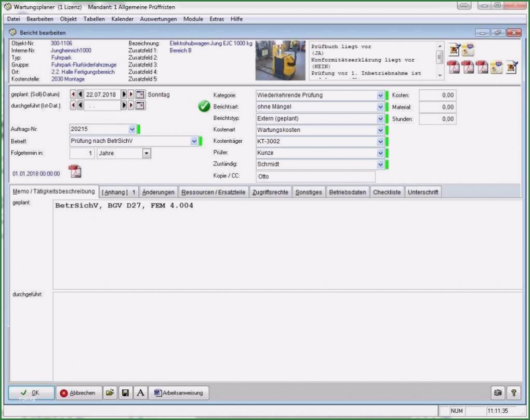Open the Auswertungen menu
Image resolution: width=530 pixels, height=420 pixels.
(x=158, y=19)
